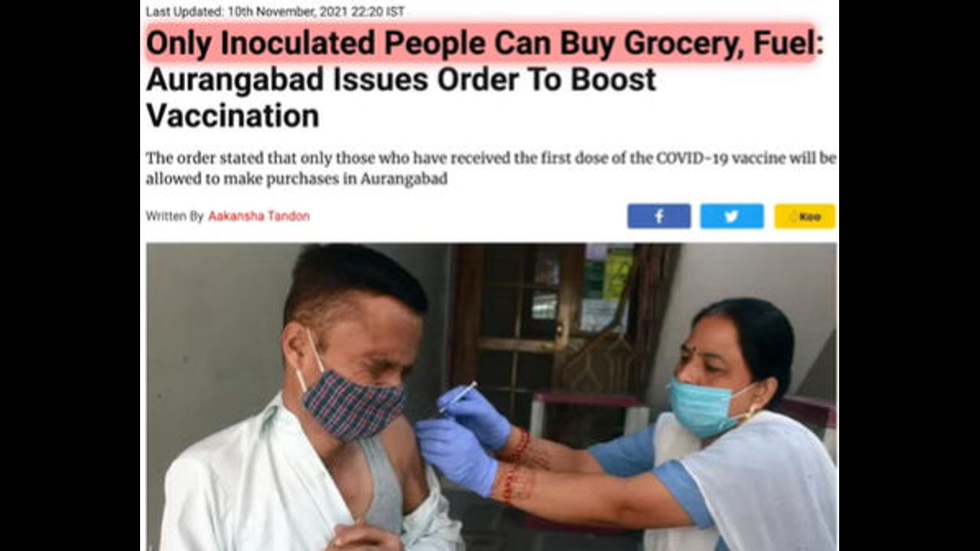Click the 'Aurangabad Issues Order To Boost' headline line
The image size is (980, 551).
(x=401, y=80)
